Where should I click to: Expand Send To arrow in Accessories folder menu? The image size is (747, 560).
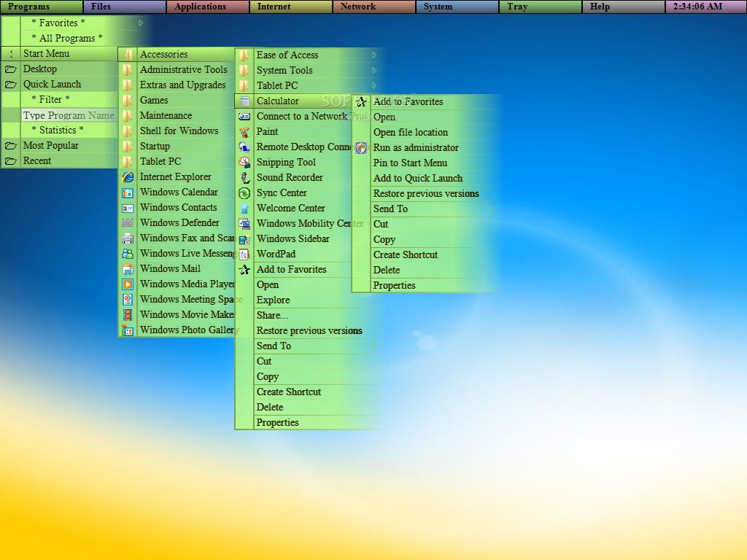(x=374, y=346)
